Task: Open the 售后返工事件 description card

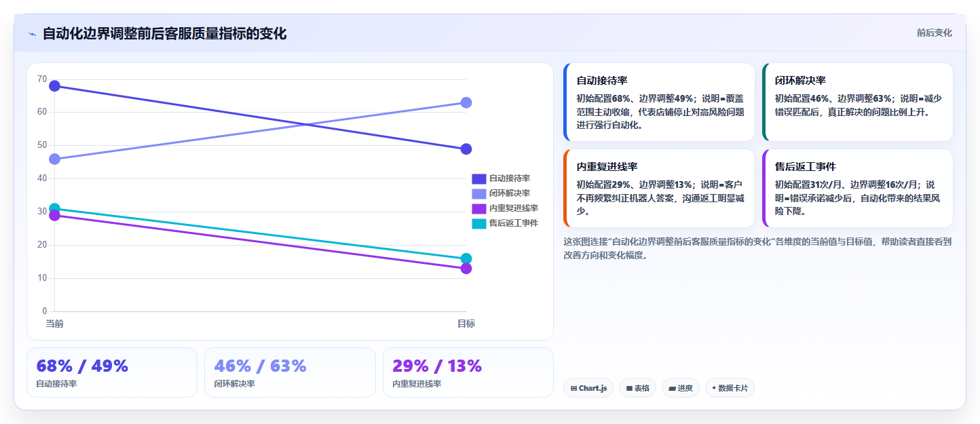Action: click(x=857, y=188)
